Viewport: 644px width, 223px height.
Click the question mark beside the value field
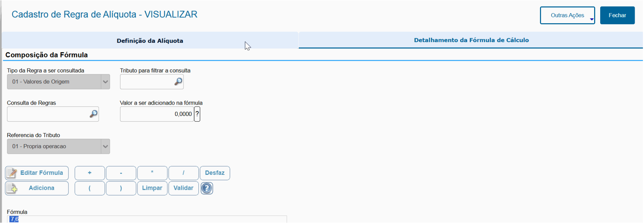(197, 114)
